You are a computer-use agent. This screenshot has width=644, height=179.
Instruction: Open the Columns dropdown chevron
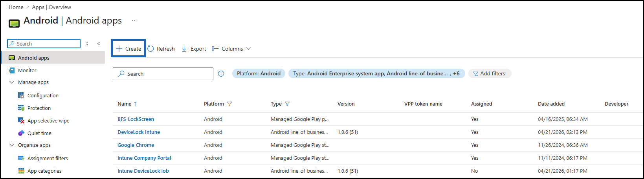[x=248, y=49]
